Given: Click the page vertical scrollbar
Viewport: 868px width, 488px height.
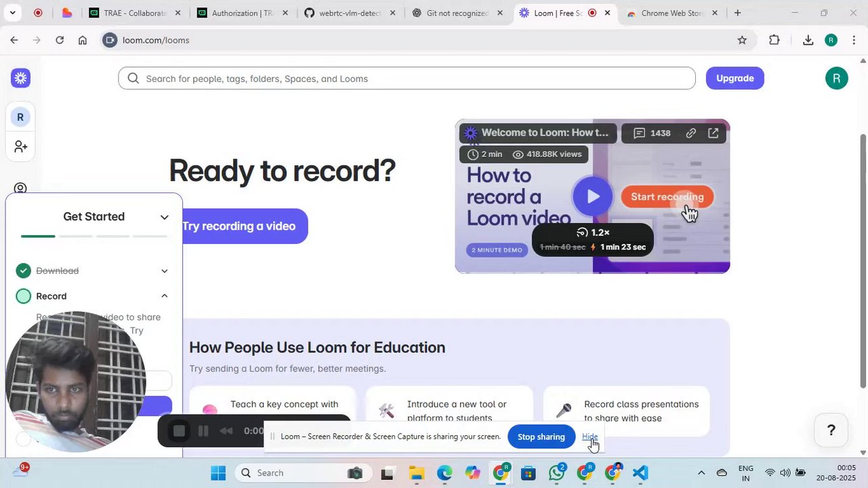Looking at the screenshot, I should pos(863,261).
